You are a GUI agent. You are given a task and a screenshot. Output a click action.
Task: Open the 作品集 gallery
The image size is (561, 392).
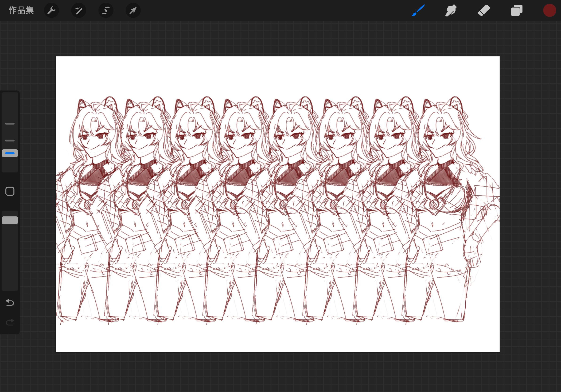click(x=21, y=11)
